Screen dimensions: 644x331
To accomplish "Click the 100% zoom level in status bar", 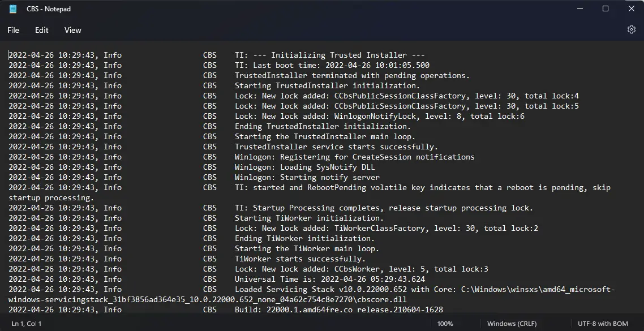I will 445,324.
